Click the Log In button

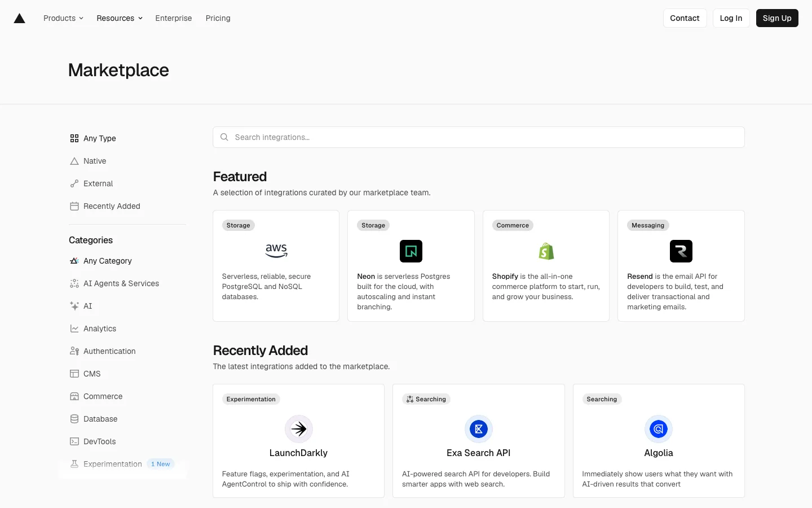click(x=731, y=18)
